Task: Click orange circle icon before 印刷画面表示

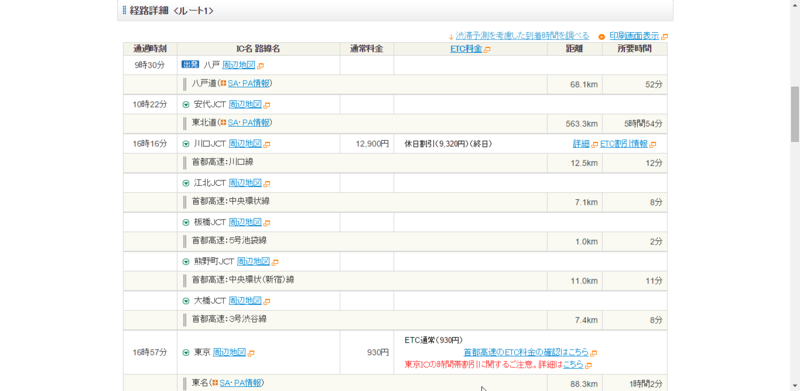Action: point(602,37)
